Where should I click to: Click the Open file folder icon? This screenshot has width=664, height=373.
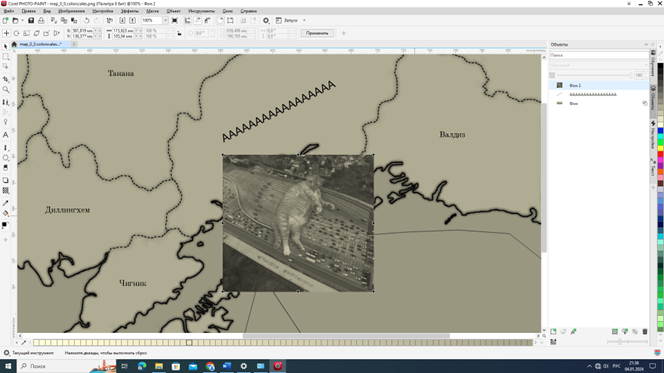click(15, 20)
